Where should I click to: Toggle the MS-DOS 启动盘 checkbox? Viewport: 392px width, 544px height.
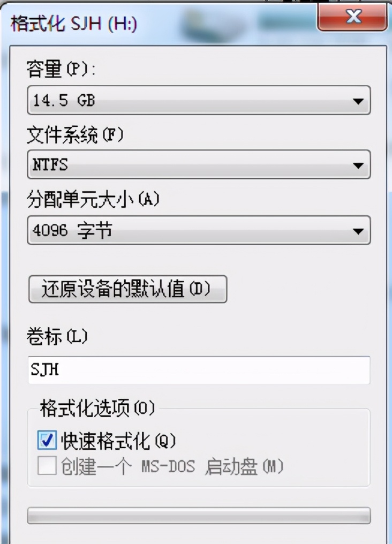click(48, 467)
